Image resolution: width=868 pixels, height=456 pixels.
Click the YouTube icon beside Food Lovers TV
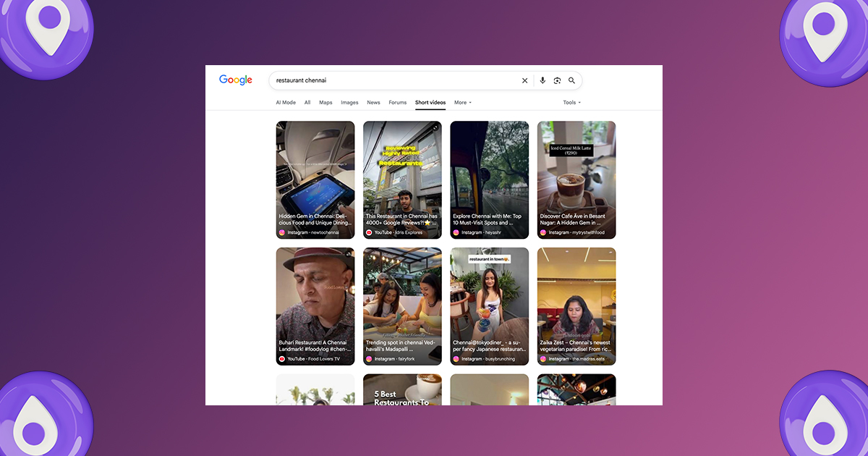click(282, 359)
